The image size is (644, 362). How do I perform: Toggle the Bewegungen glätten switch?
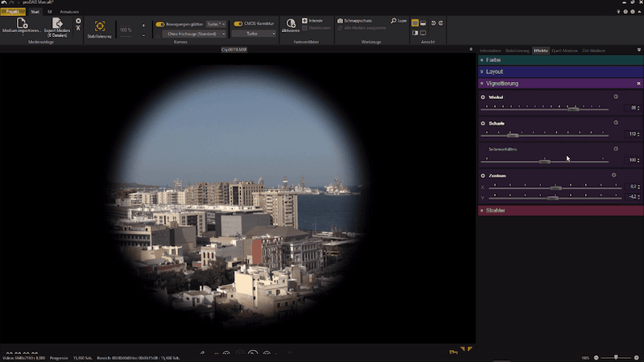(x=160, y=24)
